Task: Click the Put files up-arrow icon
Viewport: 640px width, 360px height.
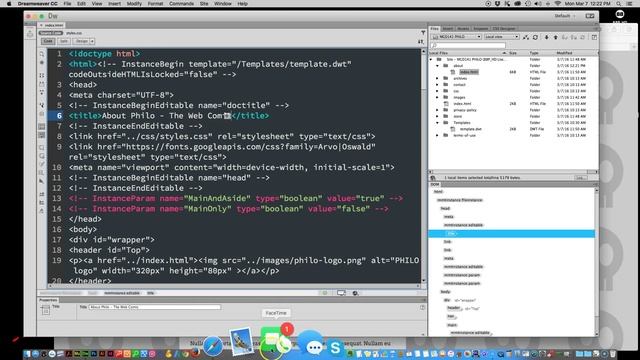Action: (x=556, y=37)
